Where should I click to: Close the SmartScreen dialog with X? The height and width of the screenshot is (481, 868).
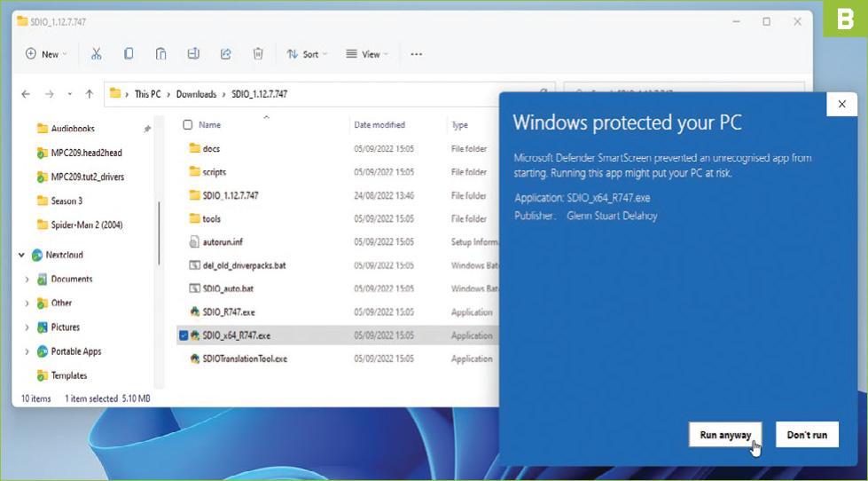point(842,104)
